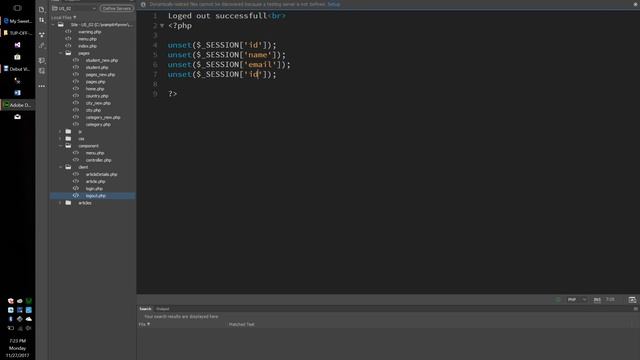Click the File Management arrows icon
The image size is (640, 360).
42,20
